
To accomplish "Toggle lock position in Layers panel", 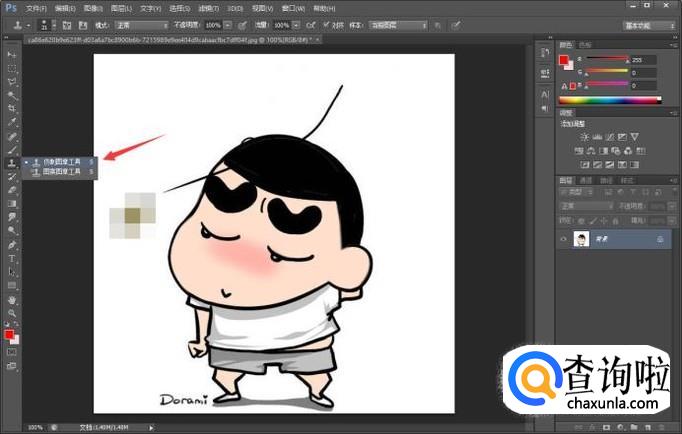I will [x=604, y=221].
